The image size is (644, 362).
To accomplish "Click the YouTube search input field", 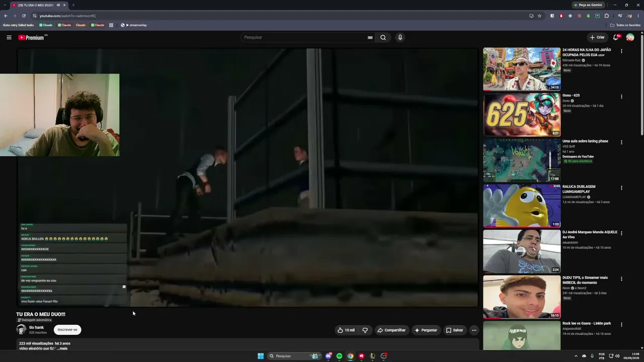I will (x=305, y=37).
